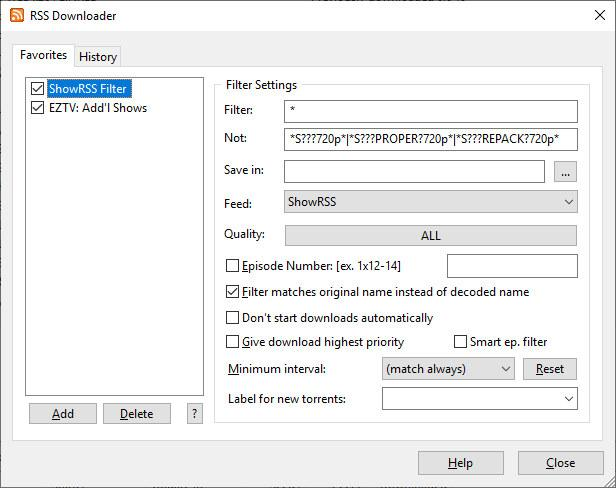Image resolution: width=616 pixels, height=488 pixels.
Task: Click into the Filter text field
Action: click(431, 111)
